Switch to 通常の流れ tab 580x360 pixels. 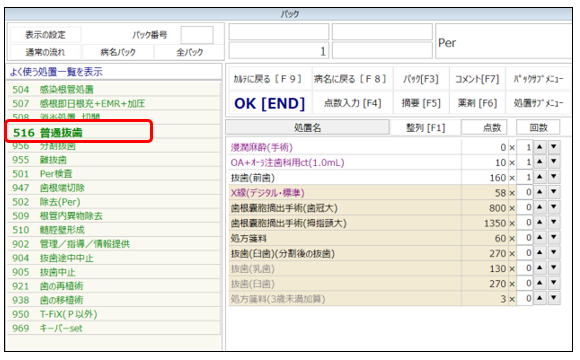click(x=45, y=52)
